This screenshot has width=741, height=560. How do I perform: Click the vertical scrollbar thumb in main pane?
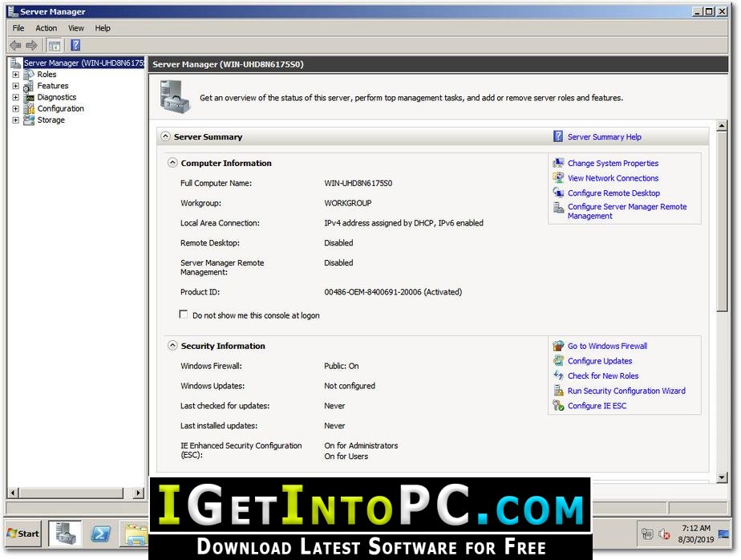coord(722,221)
